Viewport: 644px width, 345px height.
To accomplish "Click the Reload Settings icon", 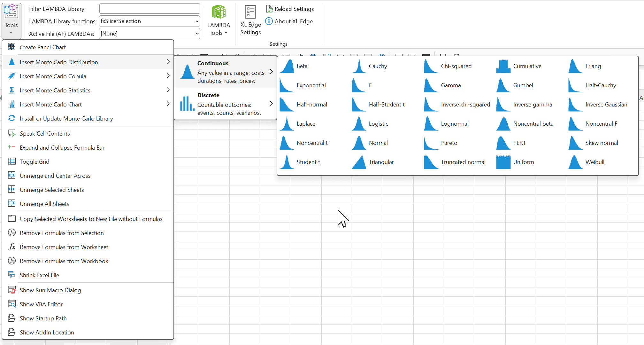I will coord(269,9).
